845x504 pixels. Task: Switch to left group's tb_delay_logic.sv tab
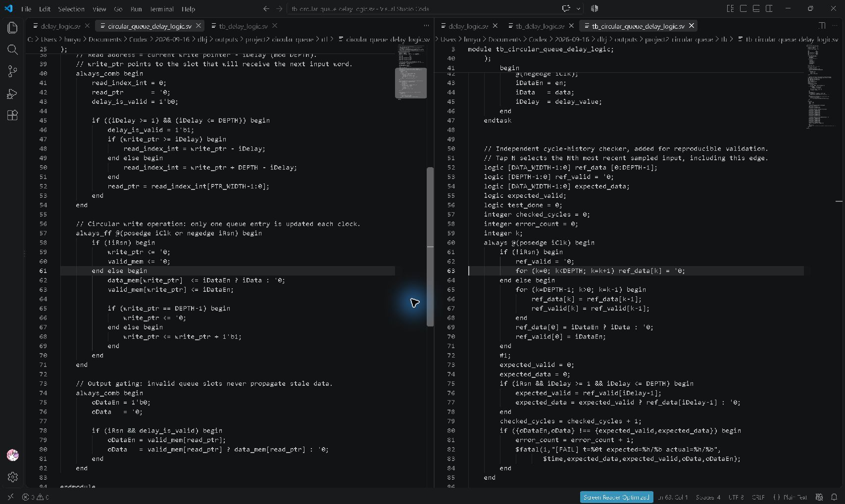tap(243, 26)
